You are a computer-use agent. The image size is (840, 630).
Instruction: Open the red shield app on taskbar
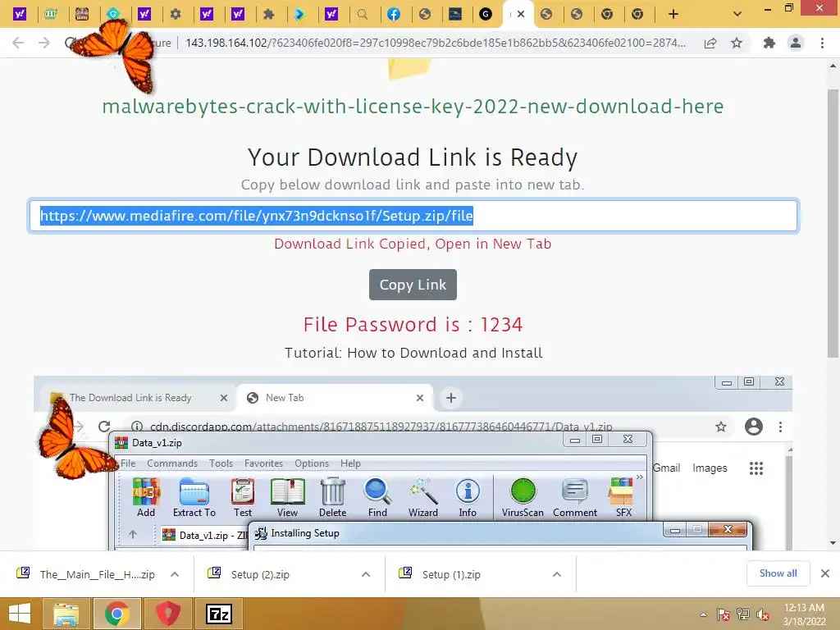point(167,614)
